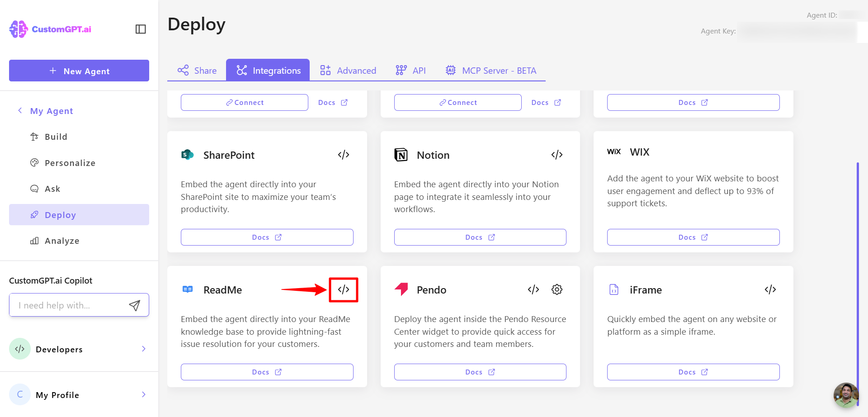
Task: Open Notion embed code icon
Action: point(557,155)
